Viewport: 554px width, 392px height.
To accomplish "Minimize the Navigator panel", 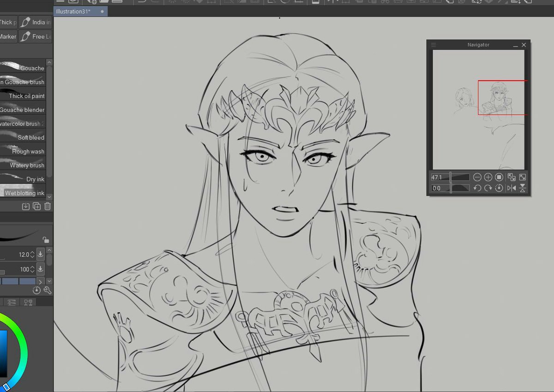I will [x=515, y=45].
